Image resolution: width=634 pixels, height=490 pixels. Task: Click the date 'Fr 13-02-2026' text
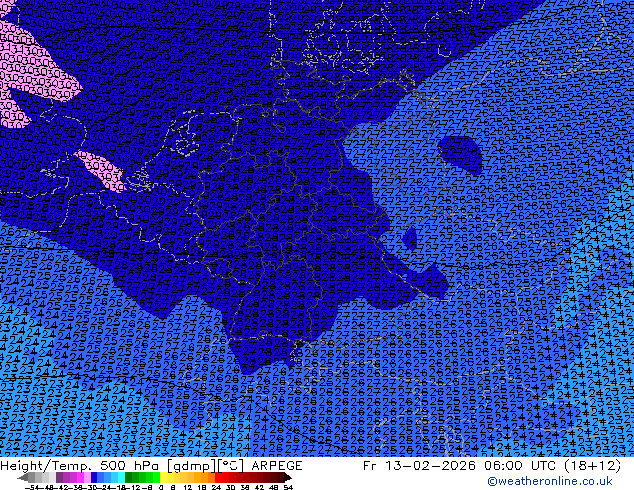(419, 466)
